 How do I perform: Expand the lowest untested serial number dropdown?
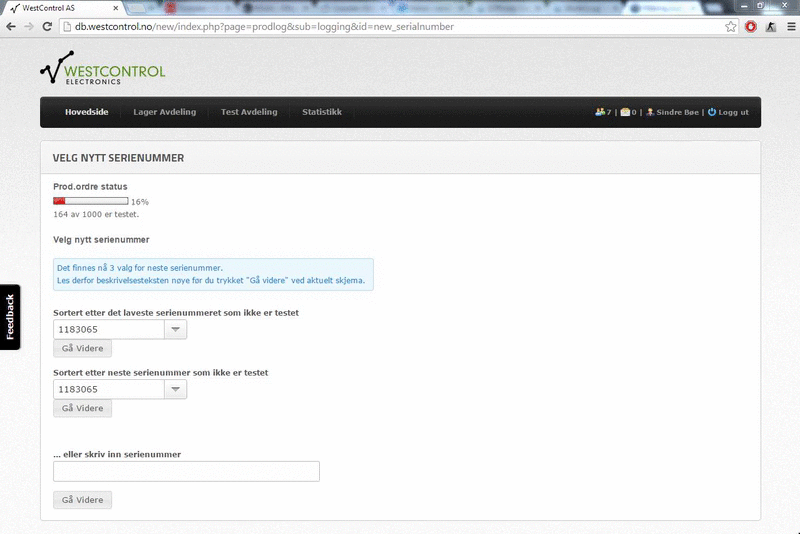point(176,329)
